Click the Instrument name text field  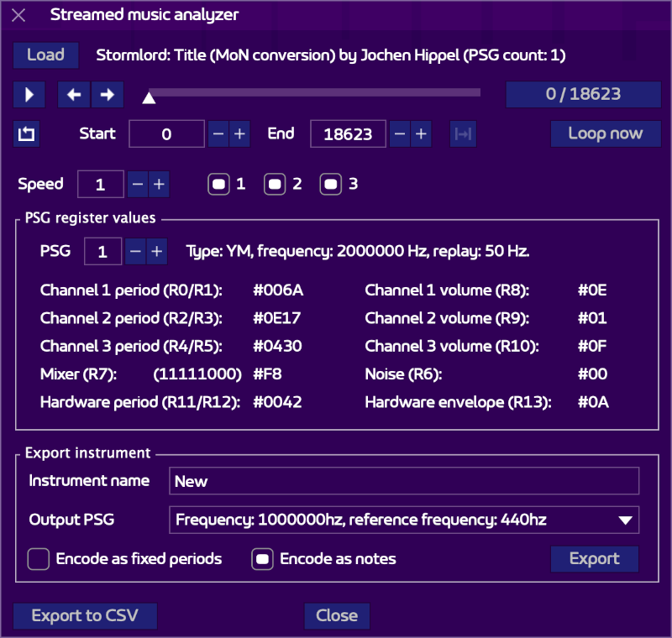point(403,481)
